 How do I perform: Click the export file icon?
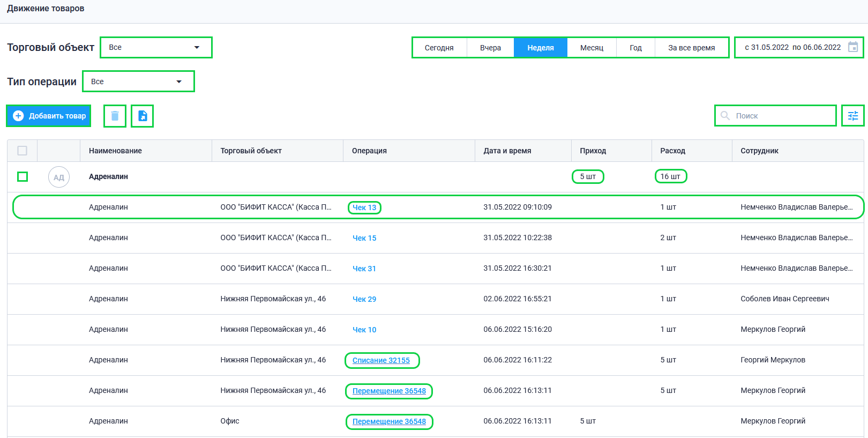pos(143,116)
